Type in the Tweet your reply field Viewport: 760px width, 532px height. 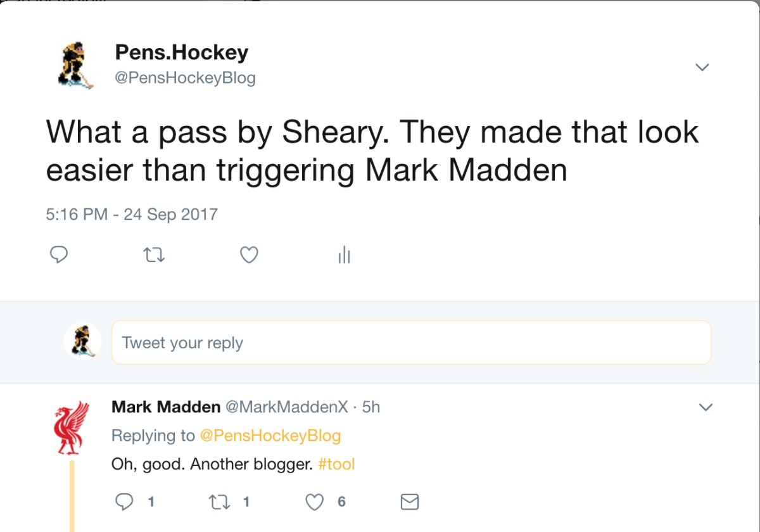coord(411,343)
